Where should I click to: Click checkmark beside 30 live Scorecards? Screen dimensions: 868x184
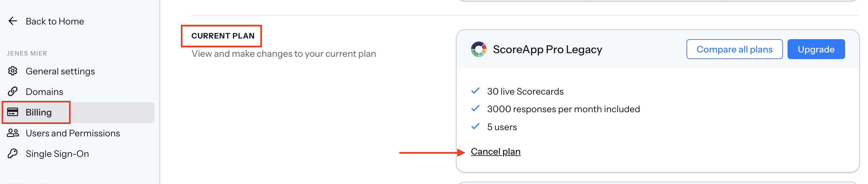(475, 91)
